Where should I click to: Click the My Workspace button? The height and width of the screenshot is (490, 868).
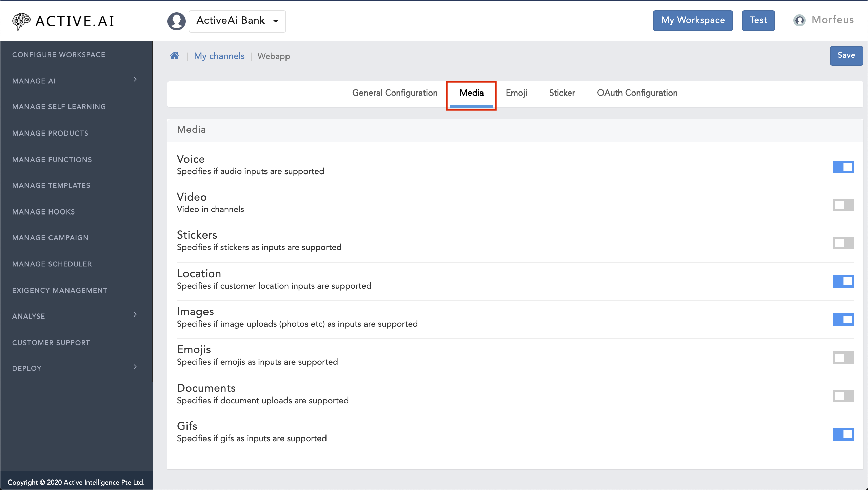[693, 20]
